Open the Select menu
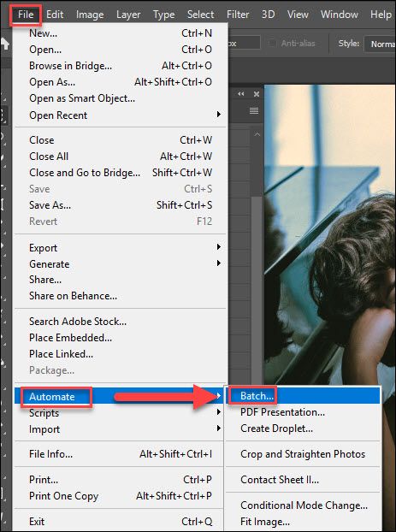The width and height of the screenshot is (396, 532). [200, 15]
